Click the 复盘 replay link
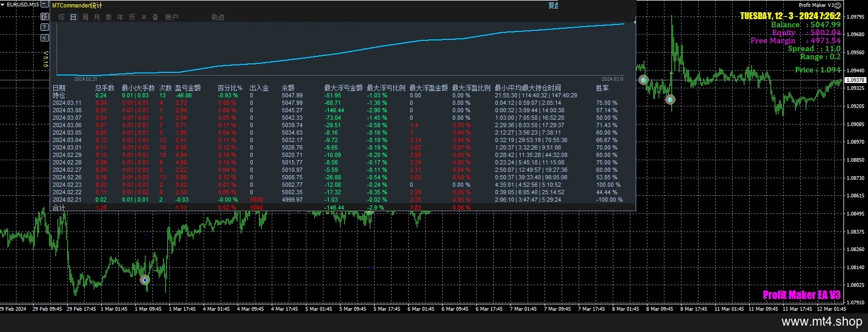 pos(554,5)
